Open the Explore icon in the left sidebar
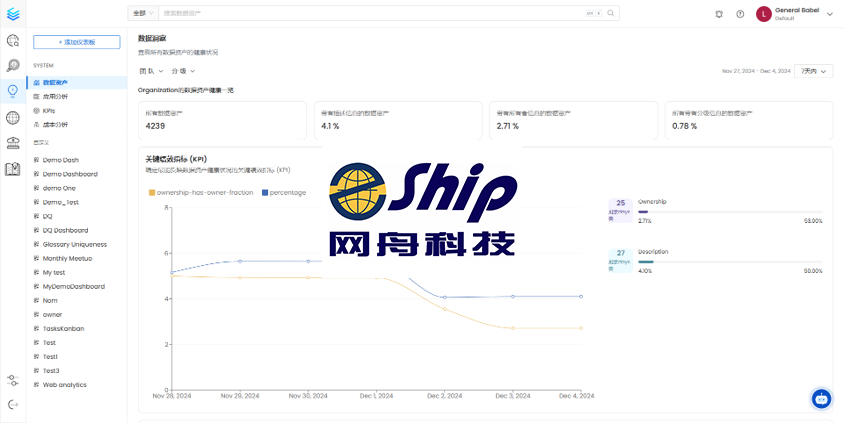Viewport: 844px width, 423px height. coord(13,41)
